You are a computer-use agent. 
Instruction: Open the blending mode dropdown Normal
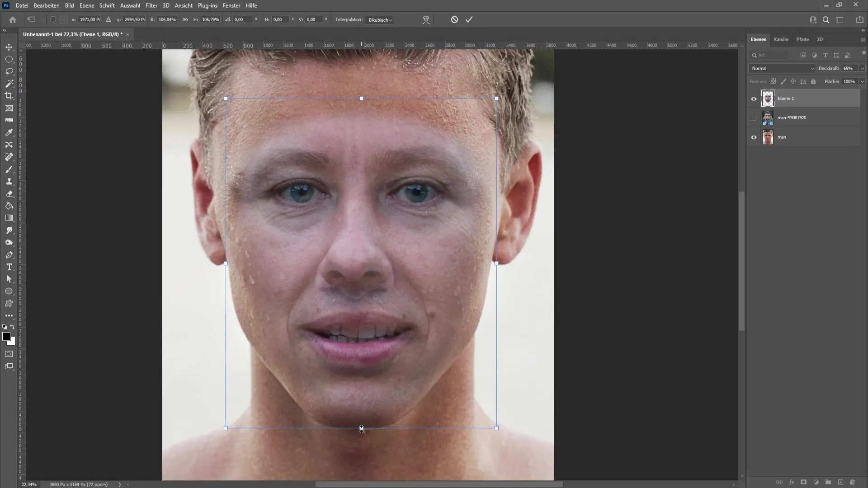coord(782,68)
